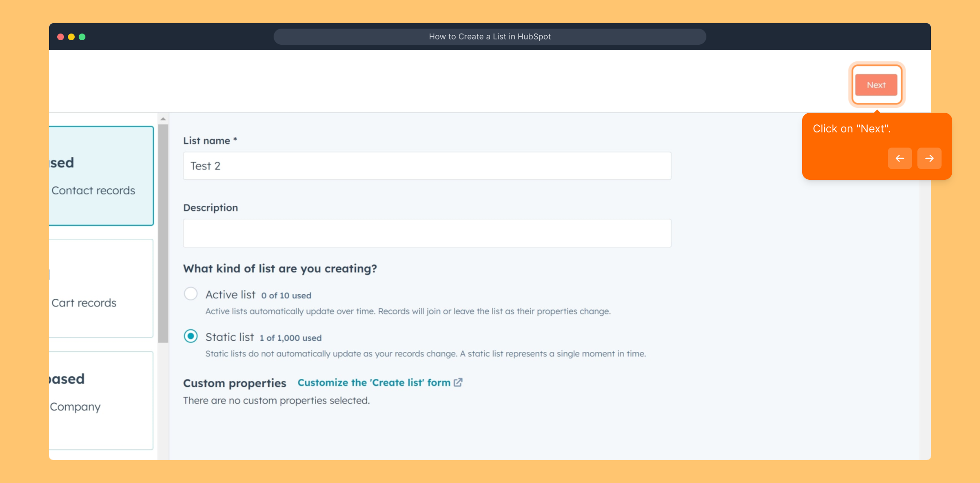
Task: Click the green maximize window dot
Action: 82,37
